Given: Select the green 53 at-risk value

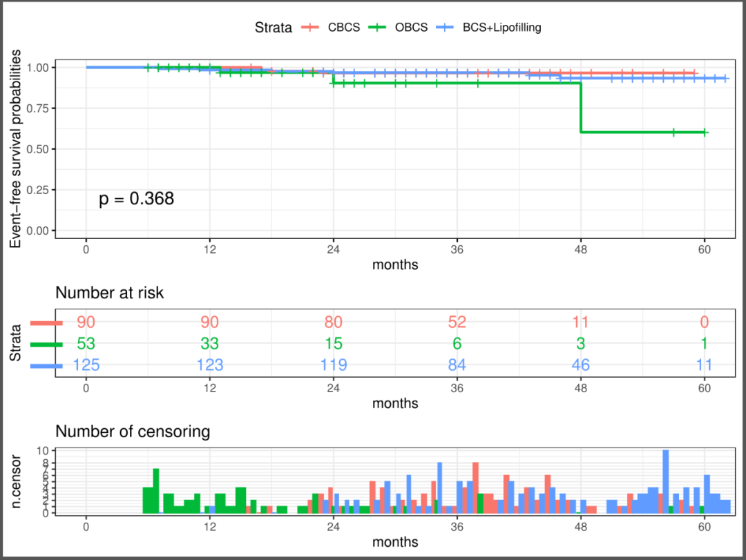Looking at the screenshot, I should [x=86, y=344].
